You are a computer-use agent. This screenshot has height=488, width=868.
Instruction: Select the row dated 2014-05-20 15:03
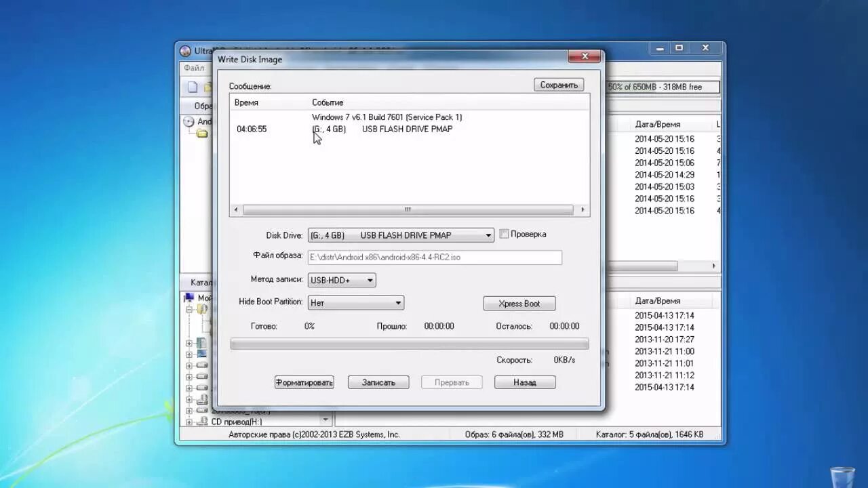pyautogui.click(x=665, y=186)
